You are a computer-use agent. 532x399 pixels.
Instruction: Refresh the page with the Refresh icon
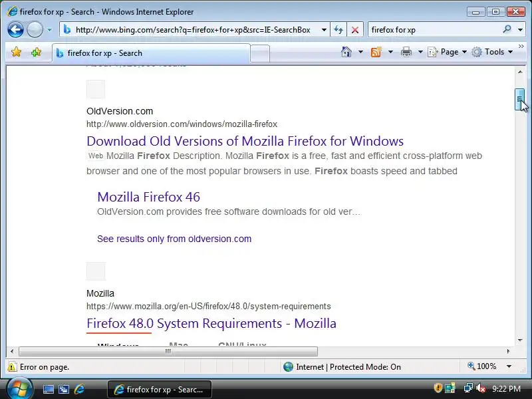tap(338, 30)
